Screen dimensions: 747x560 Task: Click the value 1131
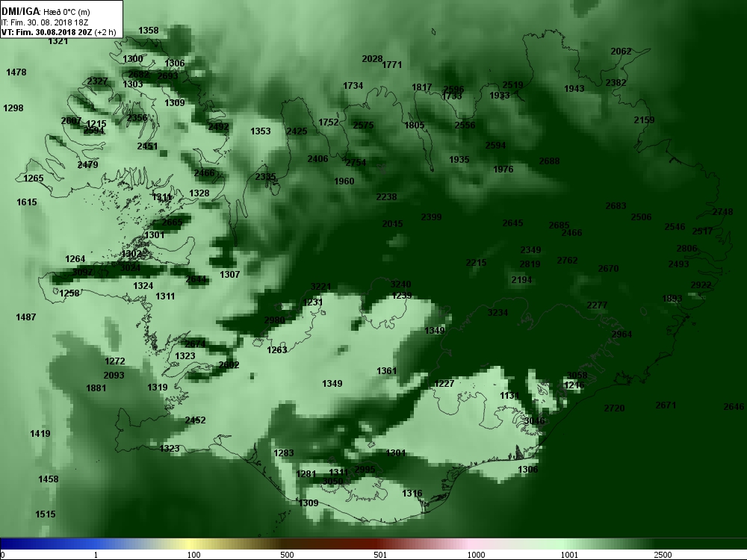click(509, 395)
